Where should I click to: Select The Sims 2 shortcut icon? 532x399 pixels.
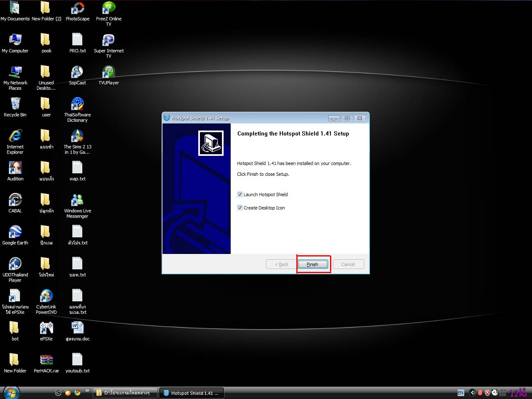[x=77, y=142]
